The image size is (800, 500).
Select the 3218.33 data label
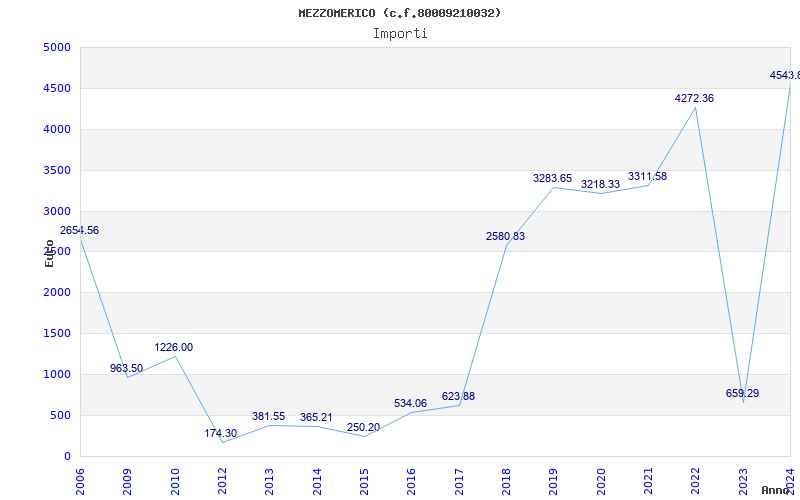(x=601, y=184)
